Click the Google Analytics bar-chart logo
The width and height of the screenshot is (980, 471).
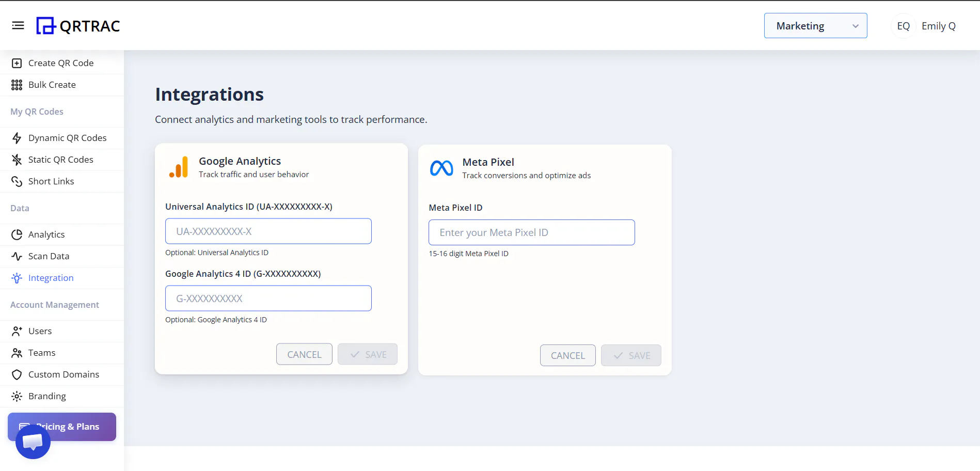179,167
